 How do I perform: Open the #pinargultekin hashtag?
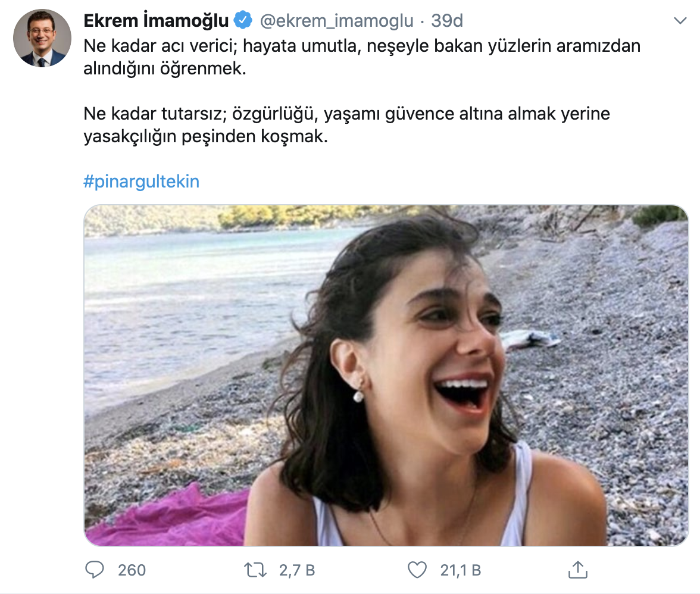(142, 182)
